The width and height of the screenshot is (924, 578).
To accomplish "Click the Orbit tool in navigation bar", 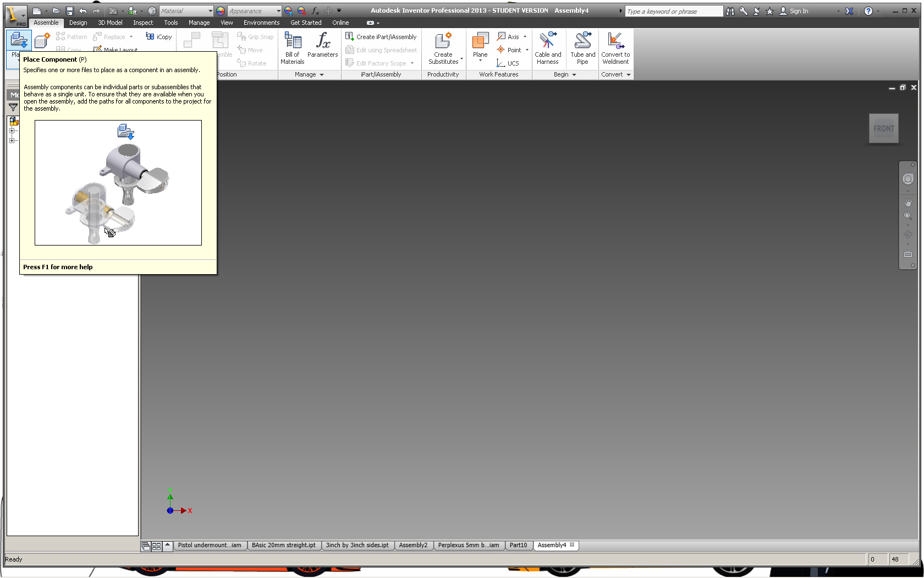I will click(x=908, y=235).
